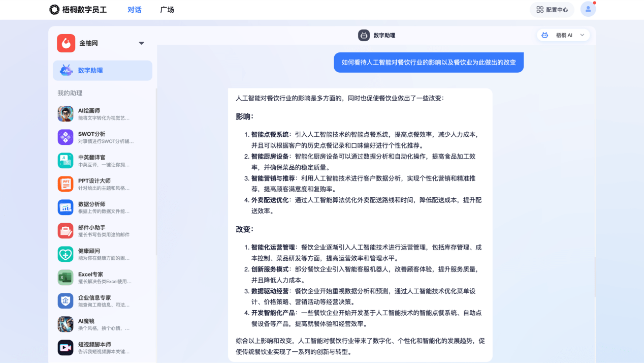Image resolution: width=644 pixels, height=363 pixels.
Task: Open the 配置中心 configuration center
Action: coord(552,9)
